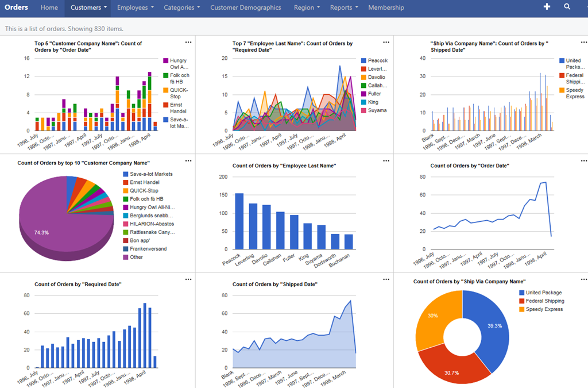The width and height of the screenshot is (588, 388).
Task: Click the Orders brand title
Action: 16,7
